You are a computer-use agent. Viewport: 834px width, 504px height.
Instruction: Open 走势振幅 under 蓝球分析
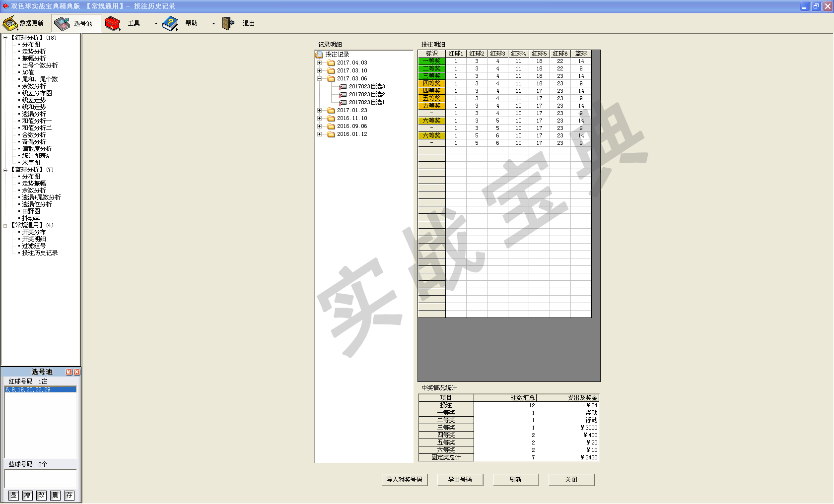pos(34,184)
